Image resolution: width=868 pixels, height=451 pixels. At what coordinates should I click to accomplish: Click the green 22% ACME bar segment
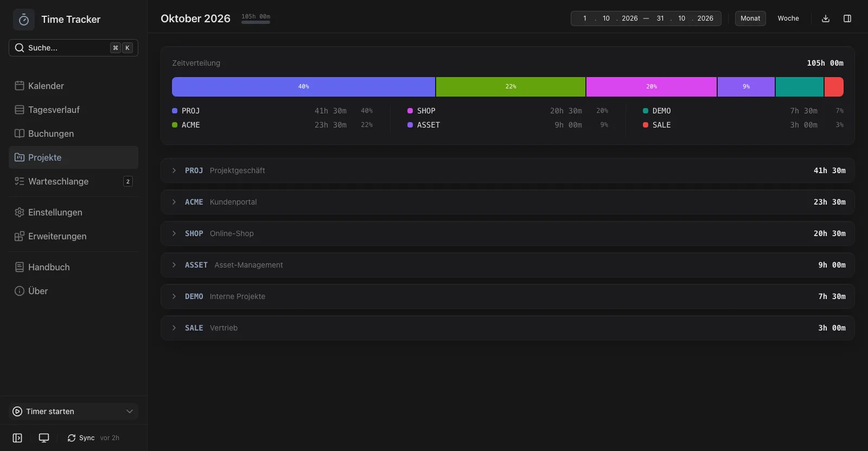[510, 87]
